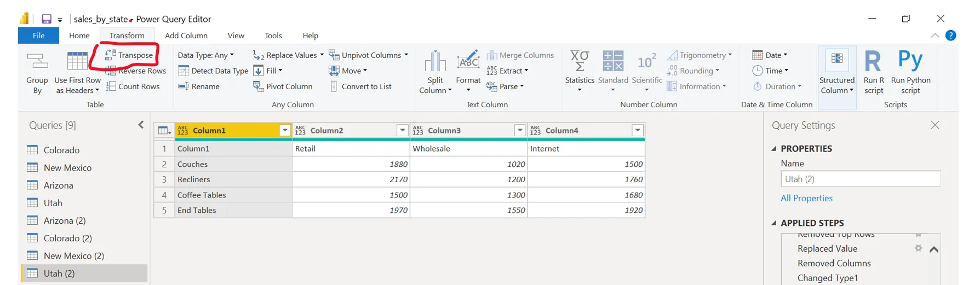The height and width of the screenshot is (285, 980).
Task: Expand the Replace Values dropdown
Action: 322,55
